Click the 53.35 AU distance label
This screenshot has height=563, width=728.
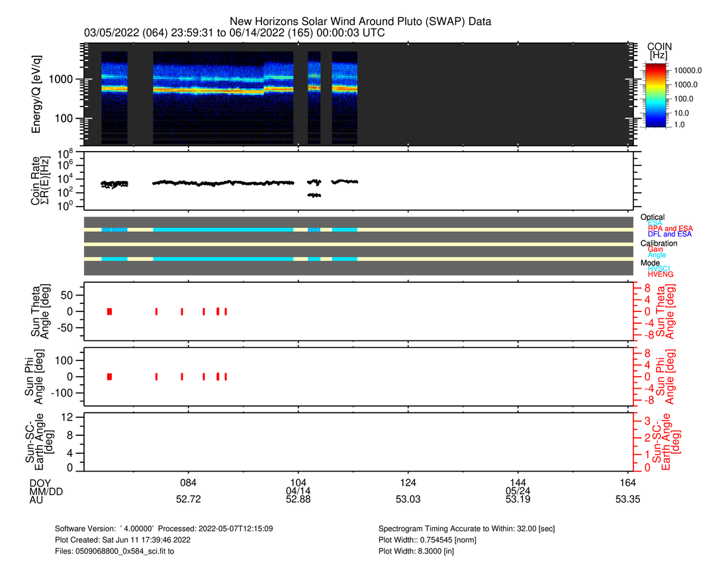coord(627,500)
